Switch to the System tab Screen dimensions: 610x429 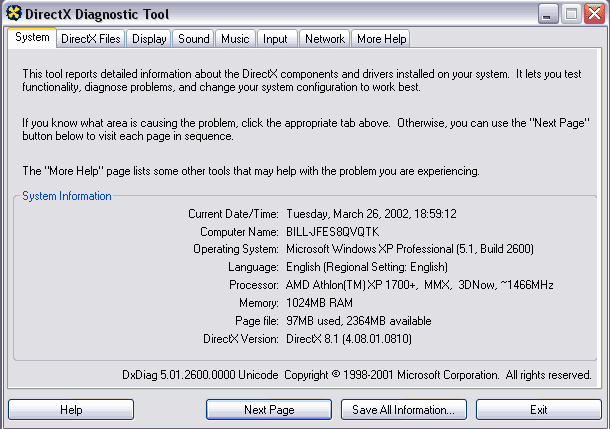click(32, 38)
